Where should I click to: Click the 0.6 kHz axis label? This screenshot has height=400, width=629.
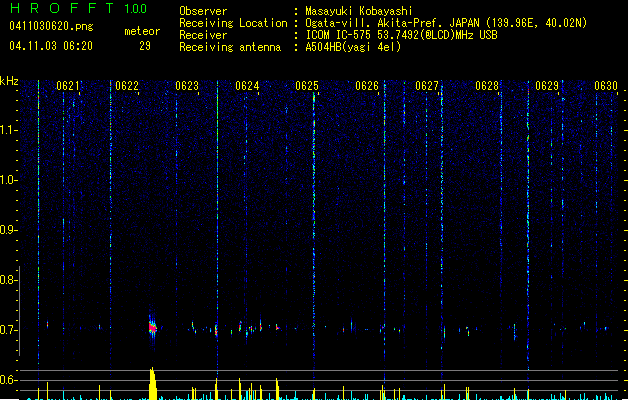tap(8, 380)
